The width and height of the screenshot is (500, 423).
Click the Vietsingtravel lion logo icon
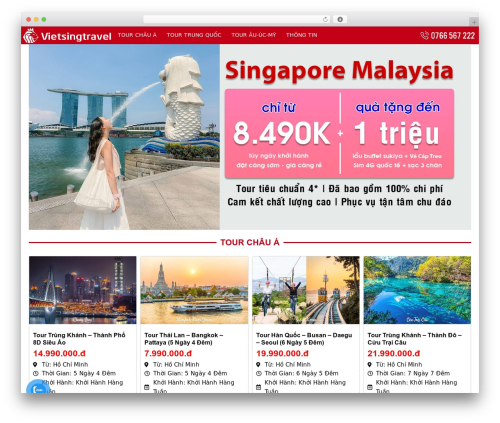tap(30, 36)
